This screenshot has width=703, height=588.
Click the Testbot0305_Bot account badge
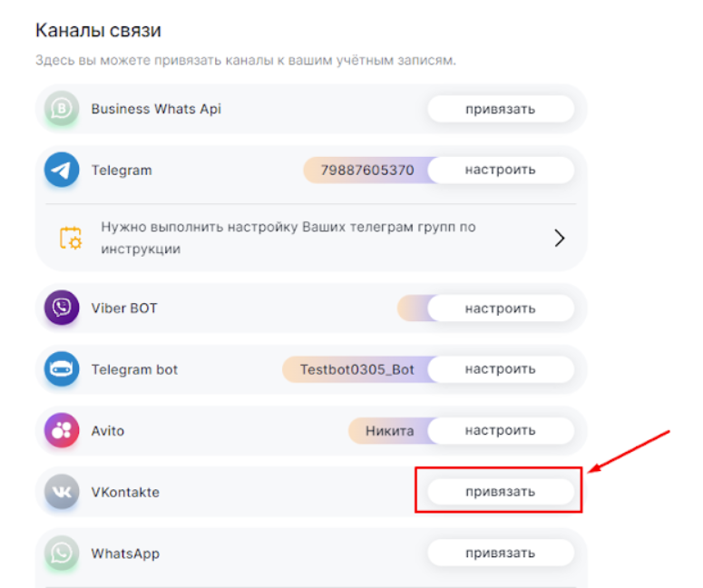[356, 369]
